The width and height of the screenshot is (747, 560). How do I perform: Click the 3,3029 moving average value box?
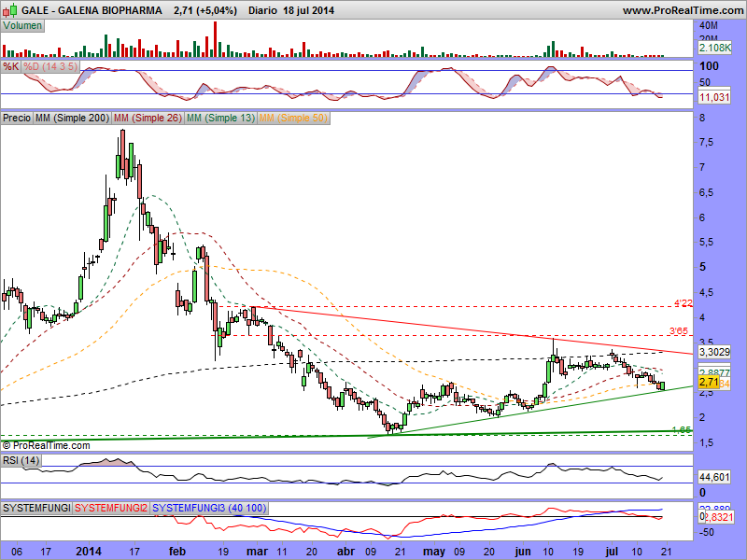714,352
